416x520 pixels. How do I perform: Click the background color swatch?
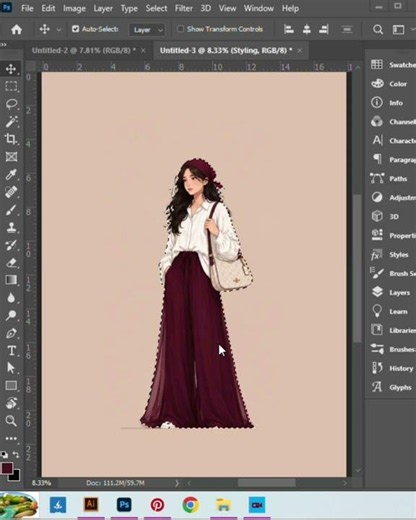pos(16,476)
